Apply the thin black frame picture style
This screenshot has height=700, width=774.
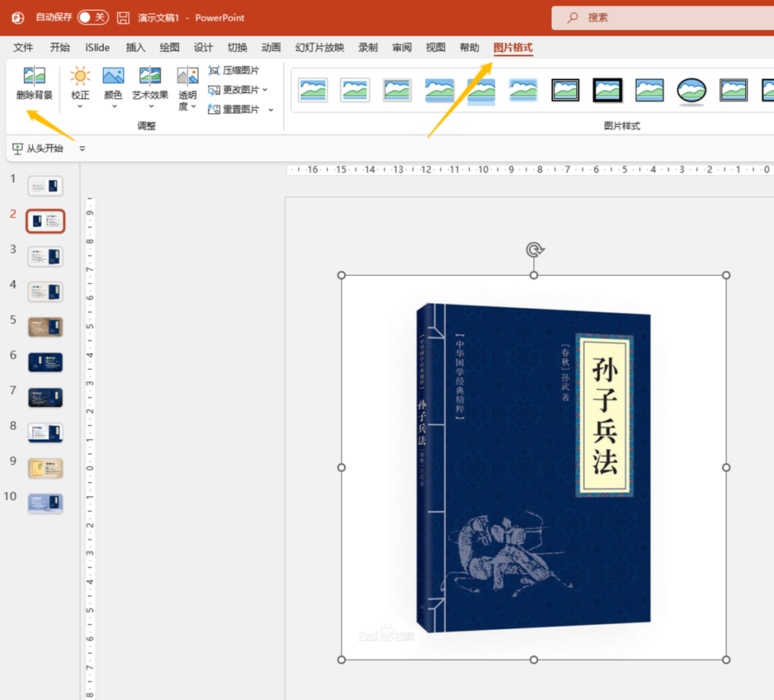pyautogui.click(x=565, y=90)
